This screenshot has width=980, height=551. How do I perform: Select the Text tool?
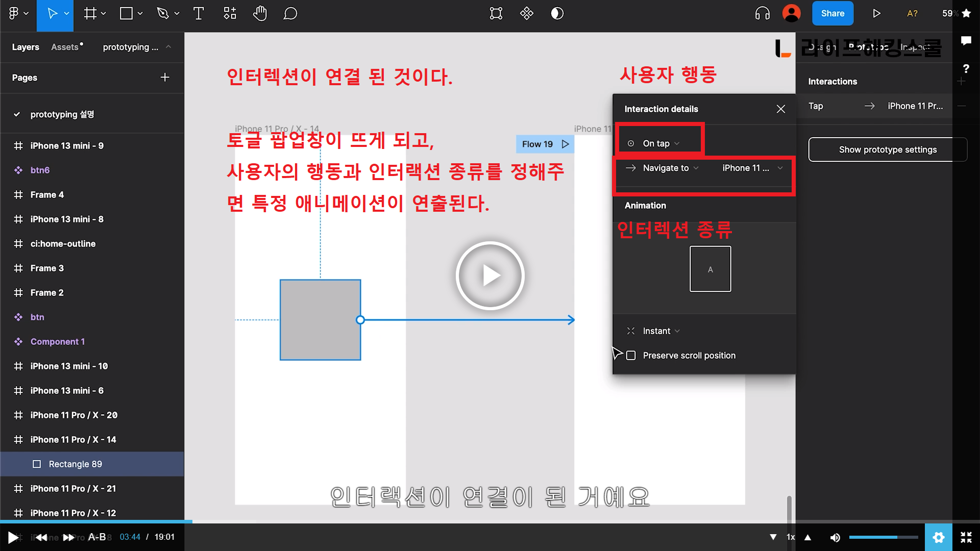tap(199, 14)
